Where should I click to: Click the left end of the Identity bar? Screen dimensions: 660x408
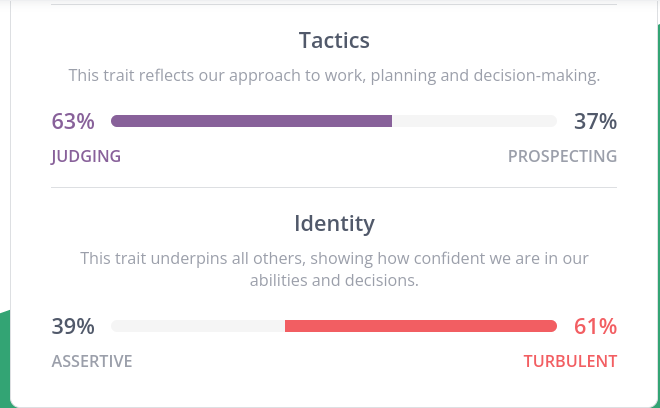[116, 326]
